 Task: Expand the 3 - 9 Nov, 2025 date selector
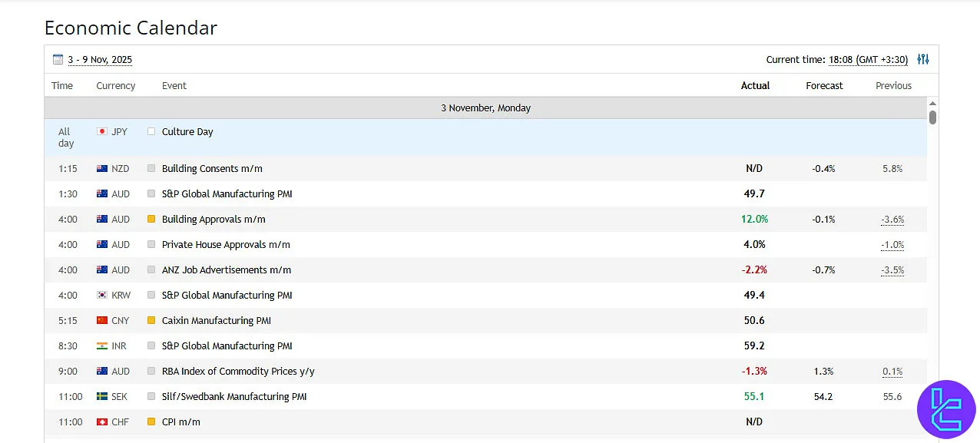tap(100, 60)
